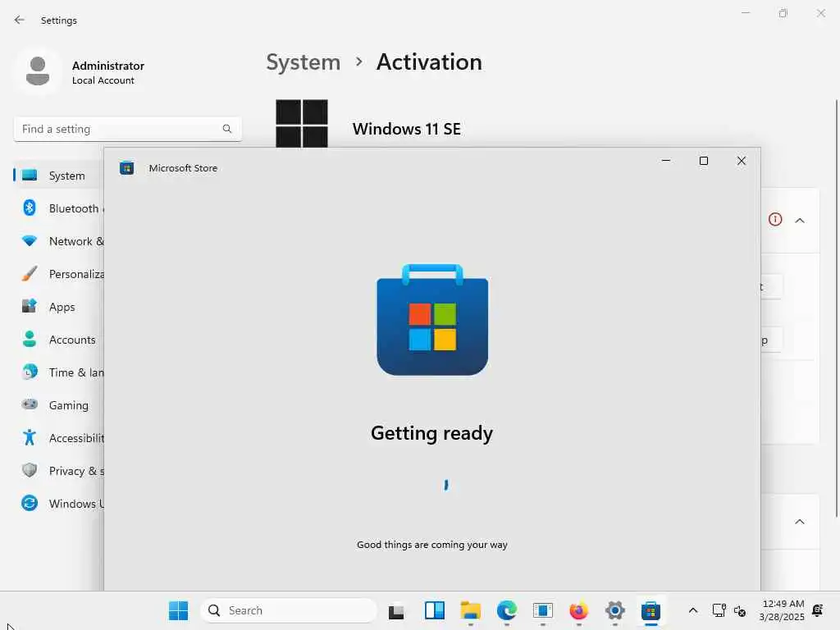The image size is (840, 630).
Task: Open Network settings in sidebar
Action: click(x=59, y=241)
